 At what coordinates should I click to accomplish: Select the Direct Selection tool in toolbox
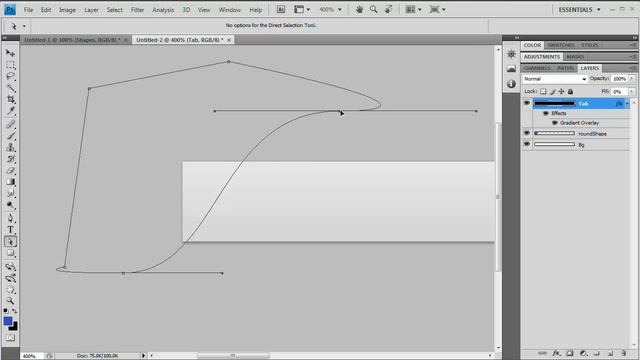(x=10, y=242)
